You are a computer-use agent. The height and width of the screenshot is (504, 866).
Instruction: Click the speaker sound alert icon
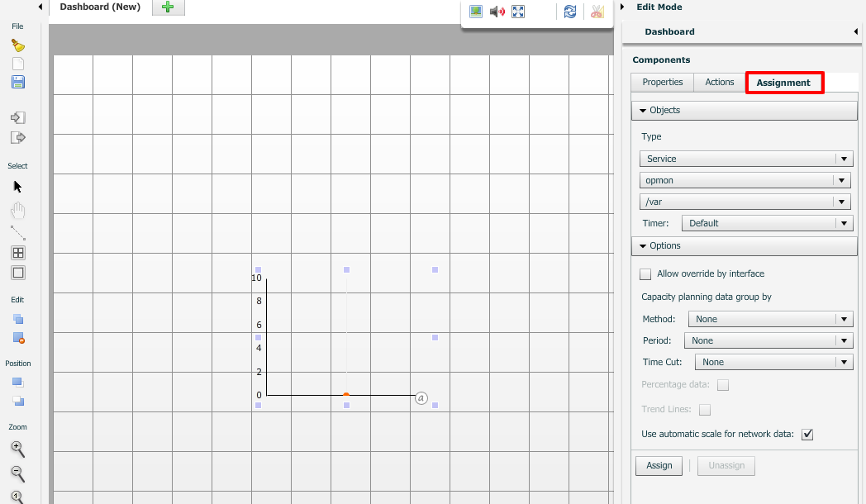[497, 11]
